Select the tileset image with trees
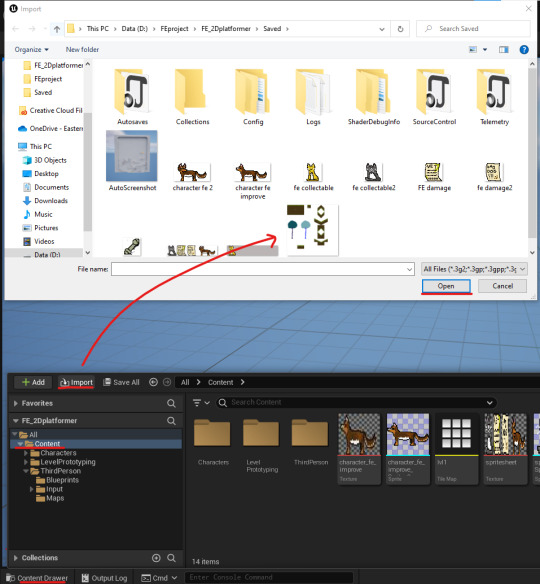Image resolution: width=540 pixels, height=584 pixels. (x=312, y=230)
